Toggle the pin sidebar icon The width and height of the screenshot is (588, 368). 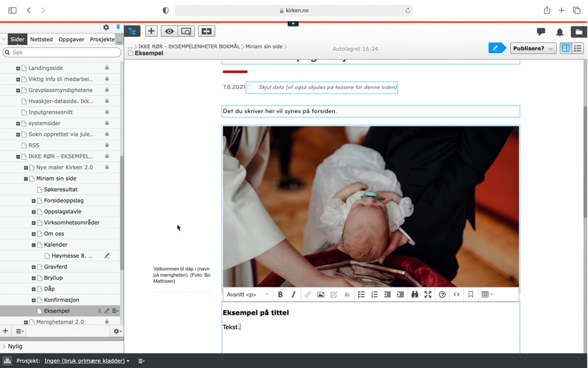(118, 27)
